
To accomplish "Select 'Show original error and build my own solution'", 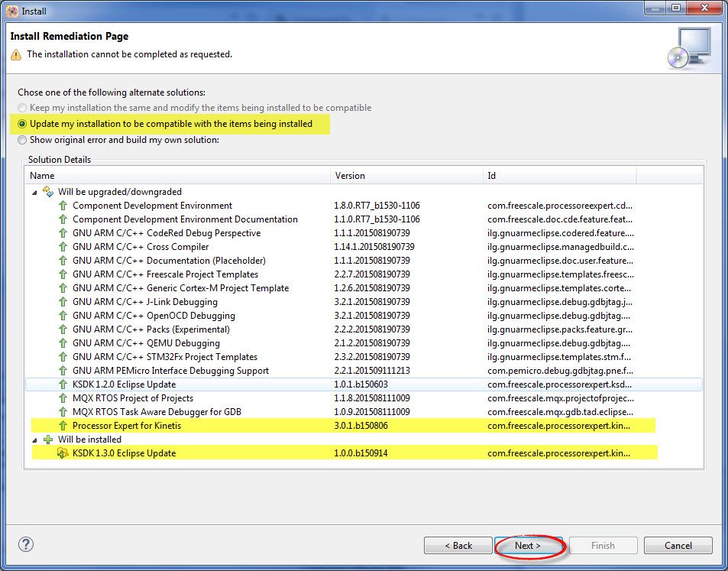I will point(22,140).
